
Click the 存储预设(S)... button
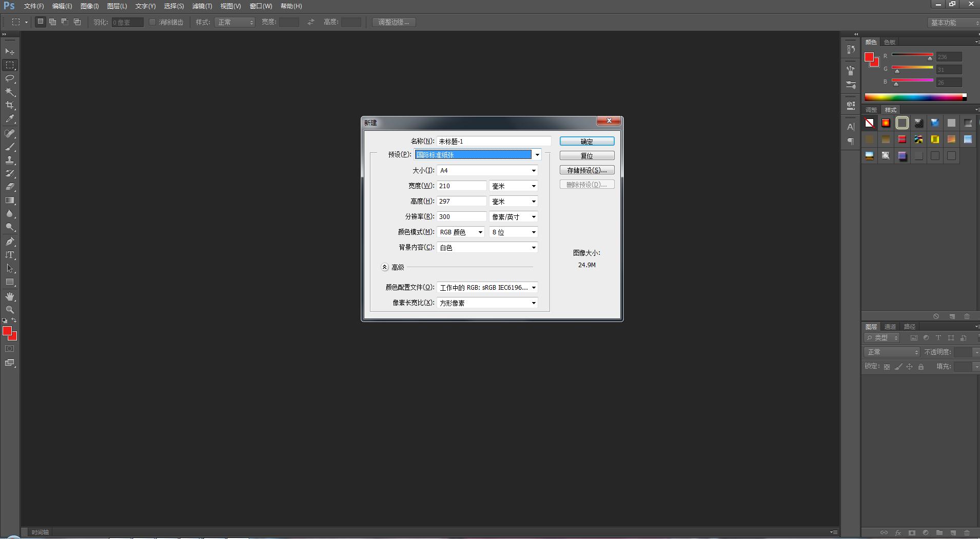[586, 170]
